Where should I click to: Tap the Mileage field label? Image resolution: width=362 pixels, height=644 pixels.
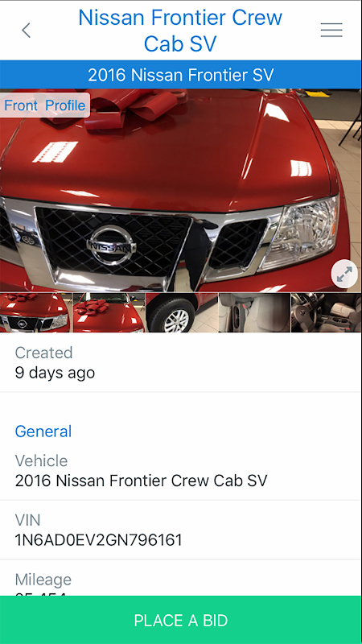pos(43,580)
